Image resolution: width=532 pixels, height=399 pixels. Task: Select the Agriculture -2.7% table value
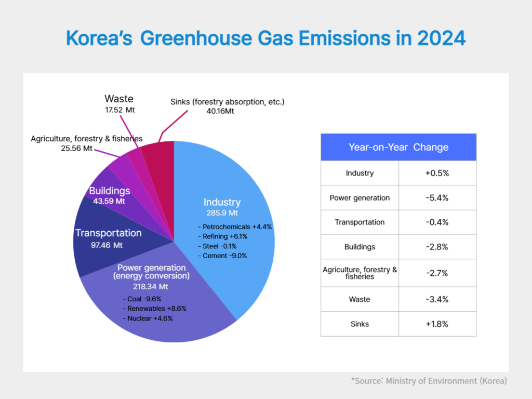pyautogui.click(x=436, y=273)
